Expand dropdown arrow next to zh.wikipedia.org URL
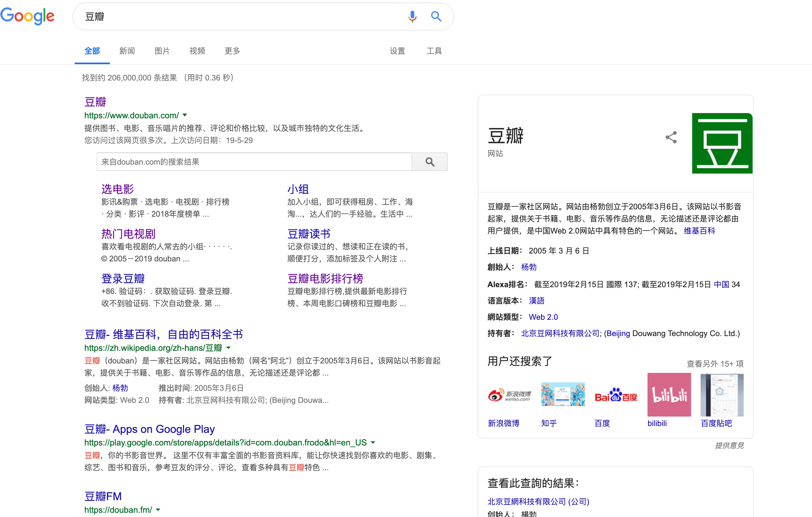The width and height of the screenshot is (812, 517). click(x=228, y=348)
